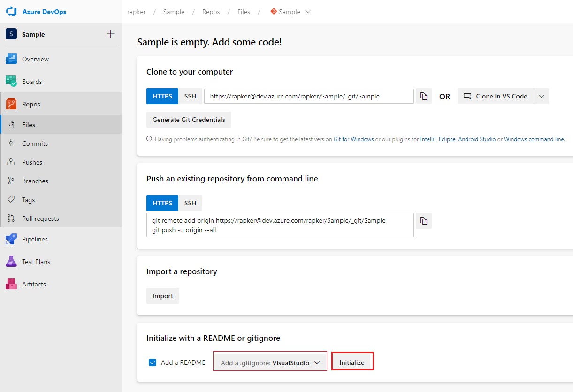Click the Overview sidebar icon
This screenshot has width=573, height=392.
click(x=11, y=59)
